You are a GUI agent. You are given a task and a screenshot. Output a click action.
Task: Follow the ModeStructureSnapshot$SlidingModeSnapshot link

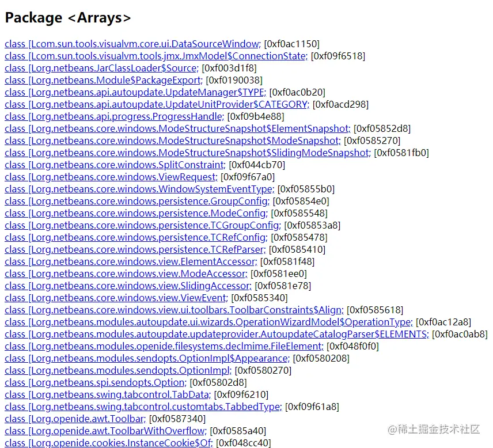tap(188, 153)
